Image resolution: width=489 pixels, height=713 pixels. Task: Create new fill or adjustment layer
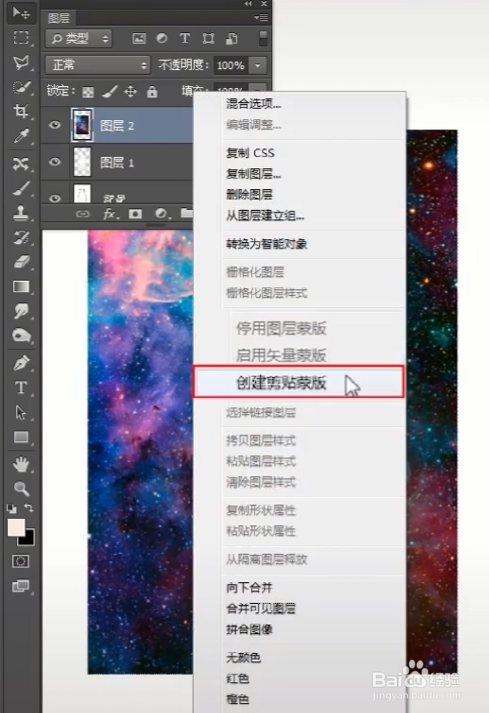[161, 213]
